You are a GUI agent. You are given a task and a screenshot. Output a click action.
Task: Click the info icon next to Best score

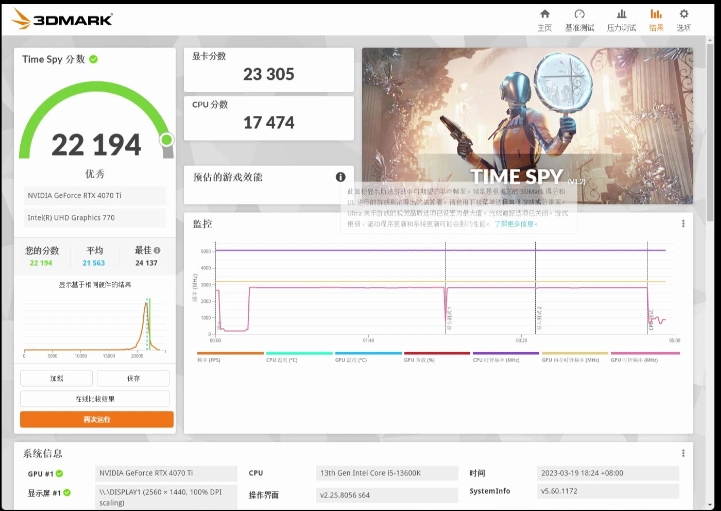point(157,250)
